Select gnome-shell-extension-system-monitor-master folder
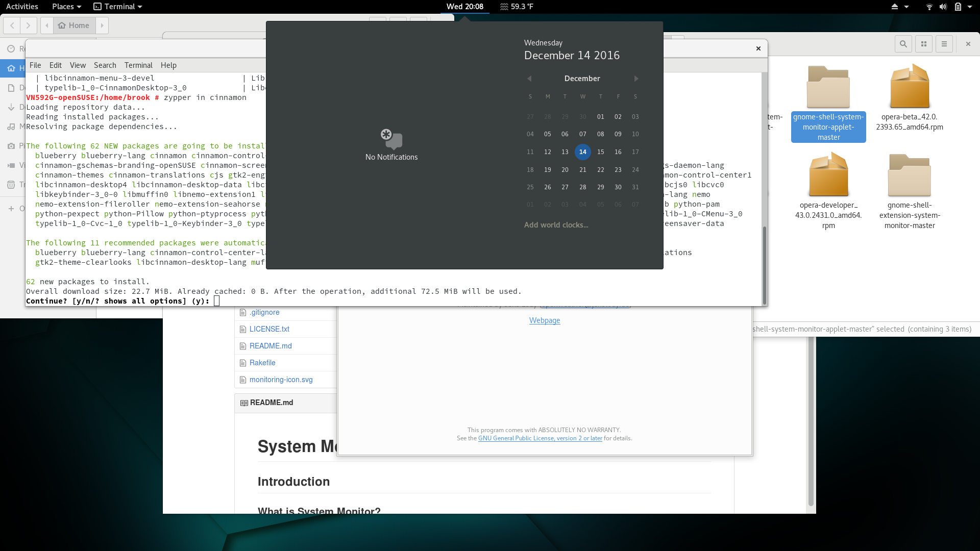The image size is (980, 551). click(x=910, y=192)
